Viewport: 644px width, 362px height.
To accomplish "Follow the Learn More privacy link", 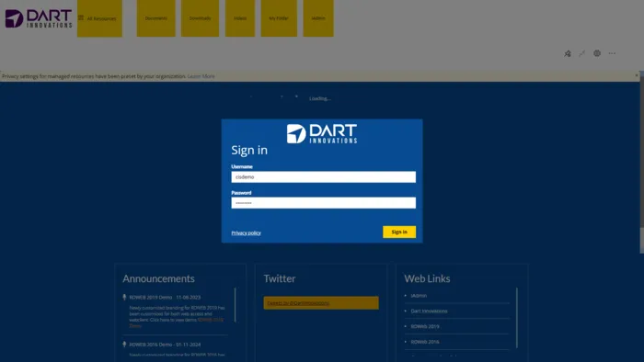I will (x=201, y=76).
